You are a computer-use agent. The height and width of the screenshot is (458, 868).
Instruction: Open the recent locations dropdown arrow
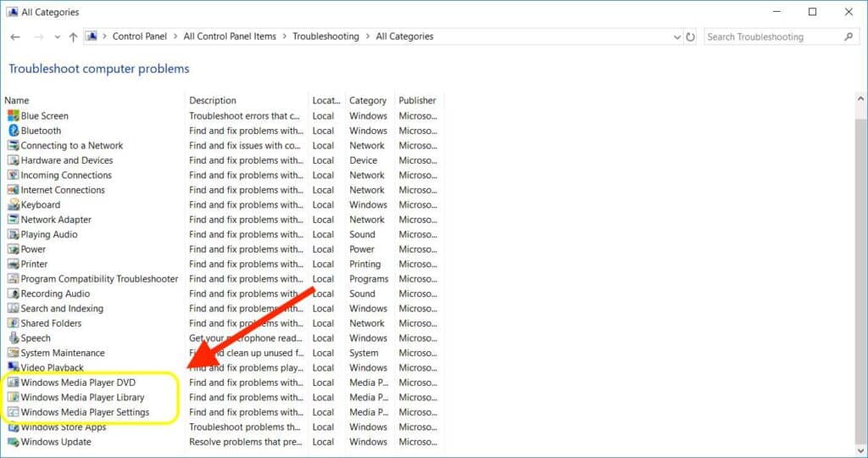(57, 37)
